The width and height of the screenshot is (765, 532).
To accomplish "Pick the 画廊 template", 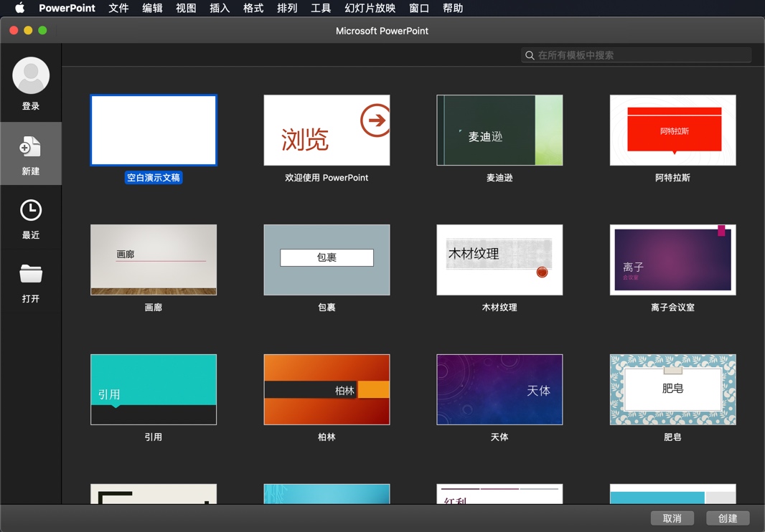I will 153,260.
